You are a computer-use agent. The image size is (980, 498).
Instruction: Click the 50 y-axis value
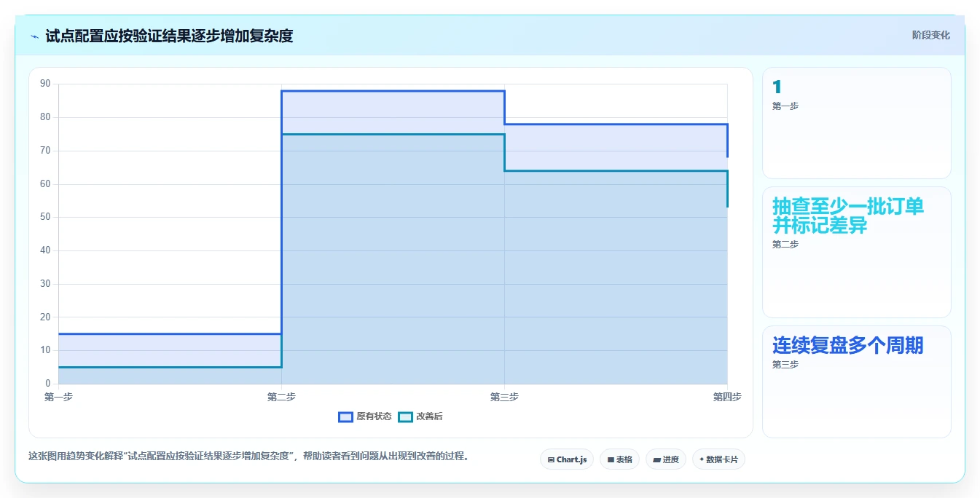coord(45,217)
